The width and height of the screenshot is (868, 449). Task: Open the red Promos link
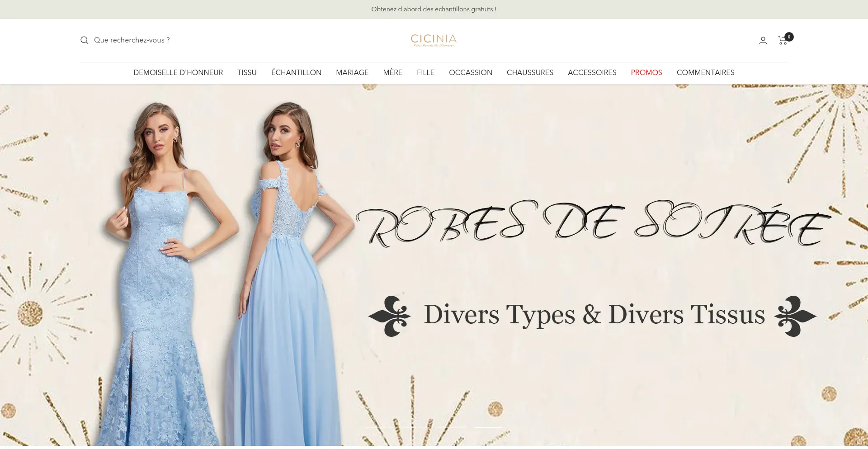pyautogui.click(x=646, y=72)
